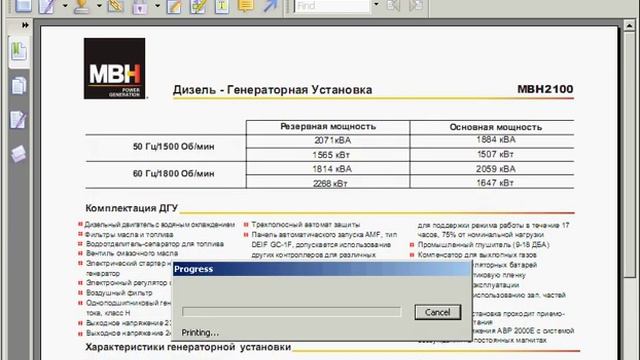640x360 pixels.
Task: Click the Find Next icon
Action: (416, 5)
